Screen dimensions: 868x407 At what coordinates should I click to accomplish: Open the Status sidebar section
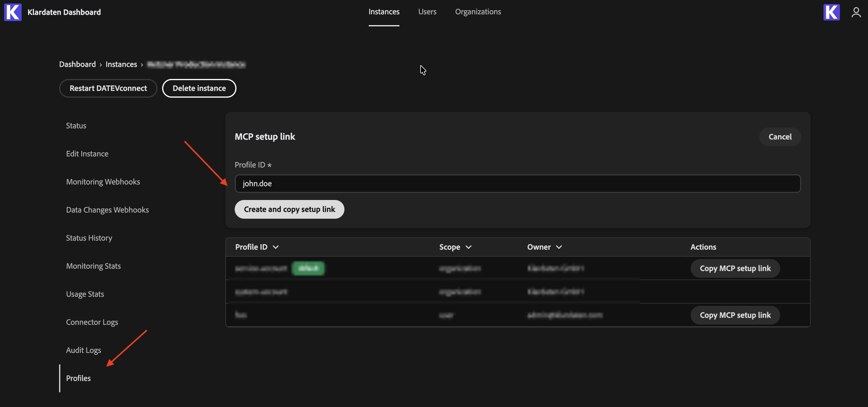pyautogui.click(x=76, y=125)
